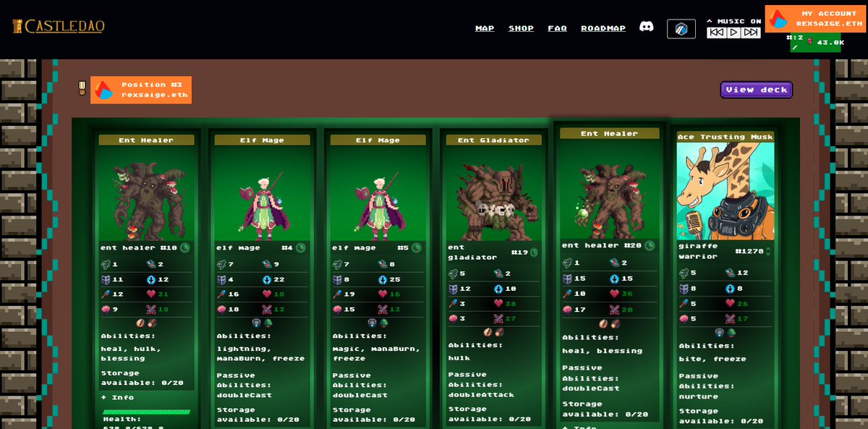Click 'magic, manaBurn, freeze' abilities text
868x429 pixels.
tap(376, 353)
